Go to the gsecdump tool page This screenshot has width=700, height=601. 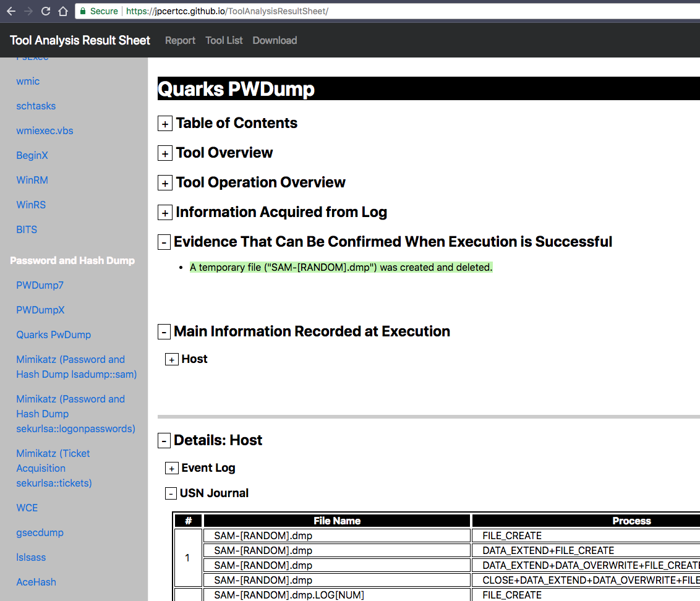[40, 532]
